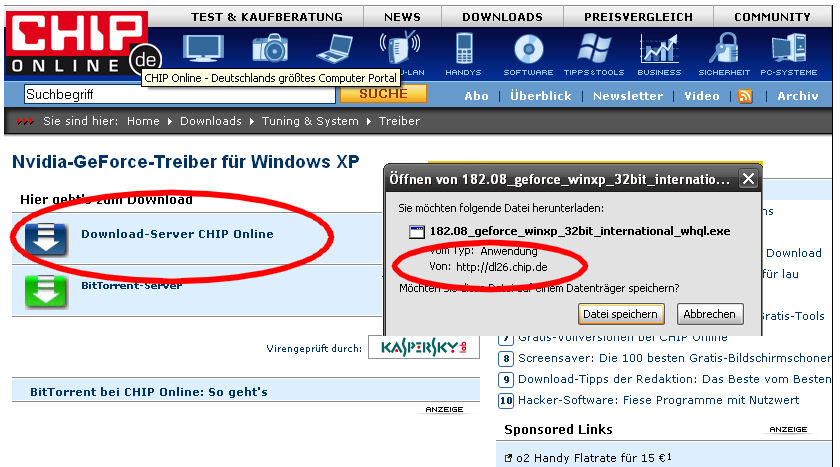Click the Überblick menu link
The height and width of the screenshot is (467, 840).
(541, 96)
